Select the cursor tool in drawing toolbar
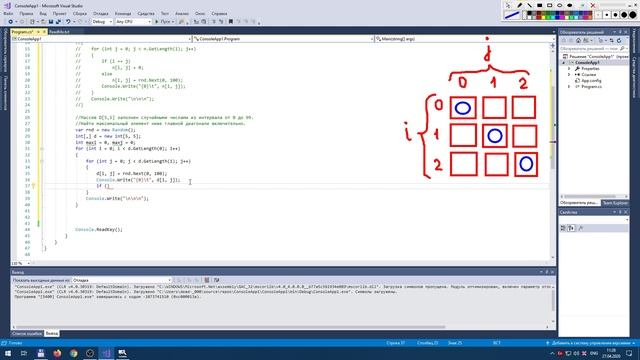 click(x=508, y=5)
